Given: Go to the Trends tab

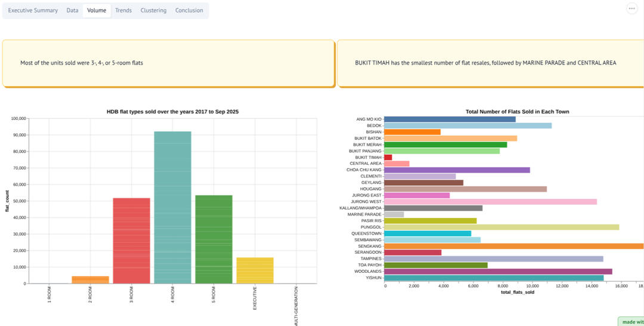Looking at the screenshot, I should click(123, 11).
